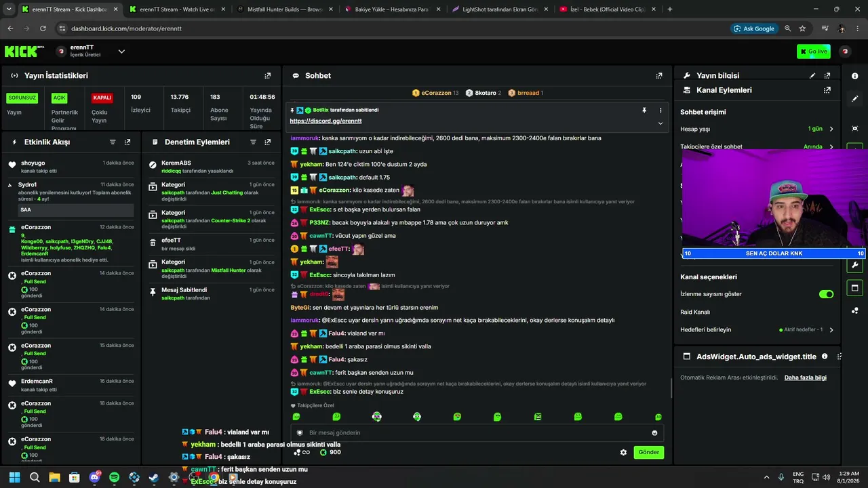This screenshot has width=868, height=488.
Task: Collapse the pinned message chevron
Action: [660, 123]
